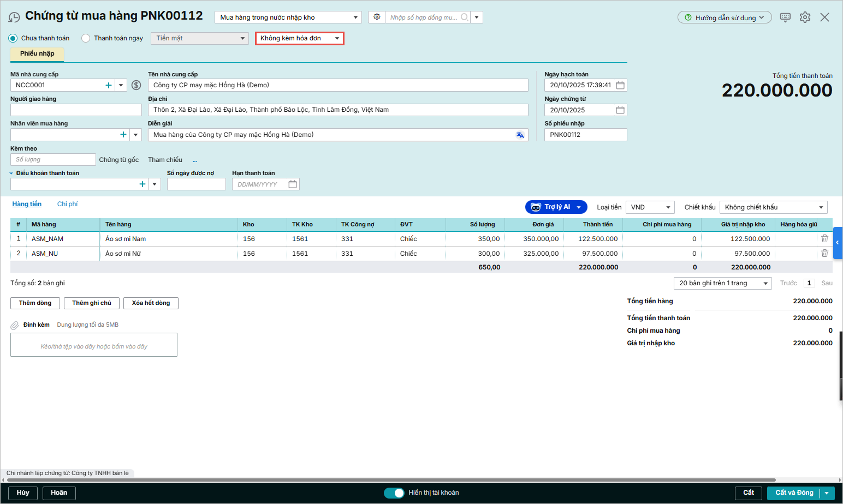Toggle Hiển thị tài khoản switch
Viewport: 843px width, 504px height.
[x=394, y=493]
